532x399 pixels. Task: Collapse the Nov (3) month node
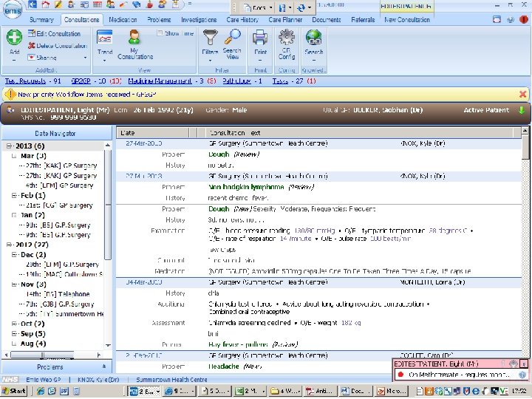click(14, 284)
